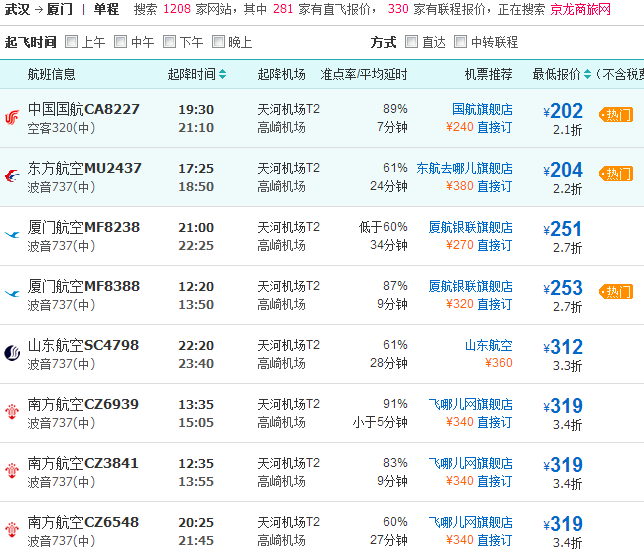This screenshot has width=644, height=553.
Task: Click 直接订 for the CZ3841 ticket
Action: point(494,481)
